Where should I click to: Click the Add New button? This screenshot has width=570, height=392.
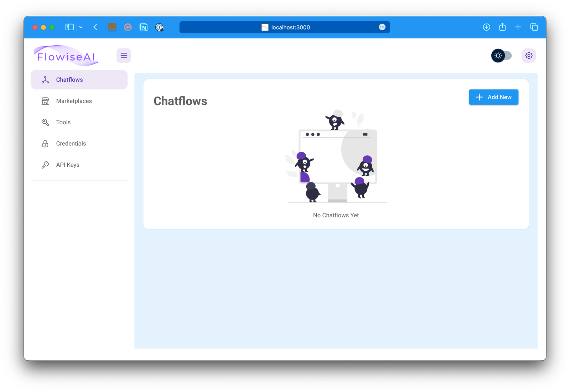click(x=493, y=97)
